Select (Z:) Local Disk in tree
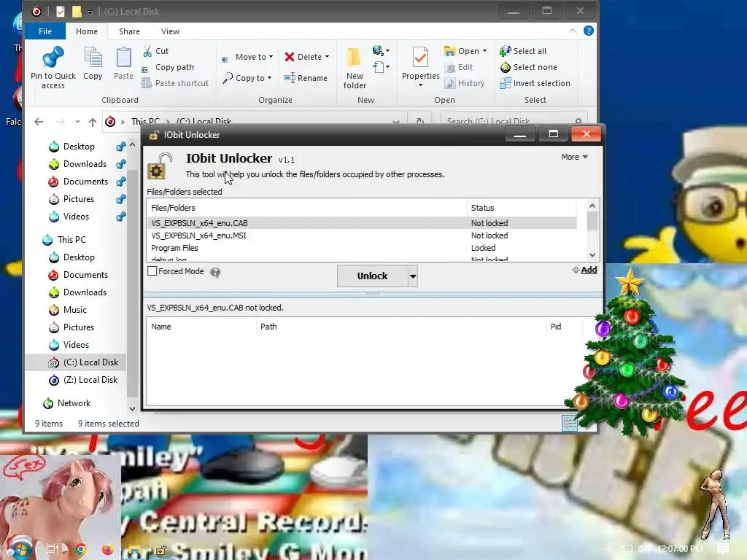The width and height of the screenshot is (747, 560). pos(90,380)
